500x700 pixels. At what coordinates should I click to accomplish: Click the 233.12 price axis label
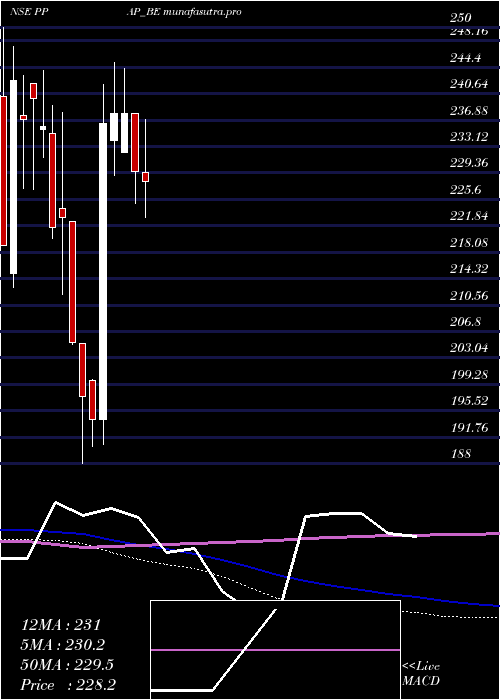pos(469,137)
